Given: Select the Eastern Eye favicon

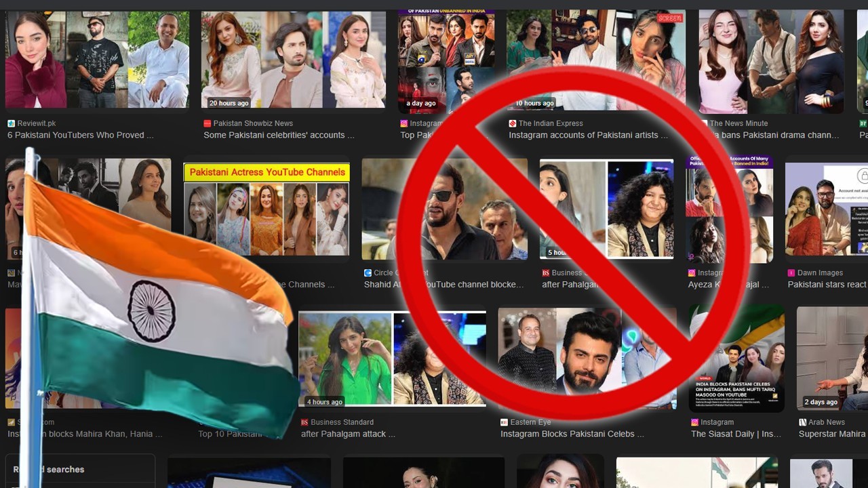Looking at the screenshot, I should pyautogui.click(x=503, y=422).
